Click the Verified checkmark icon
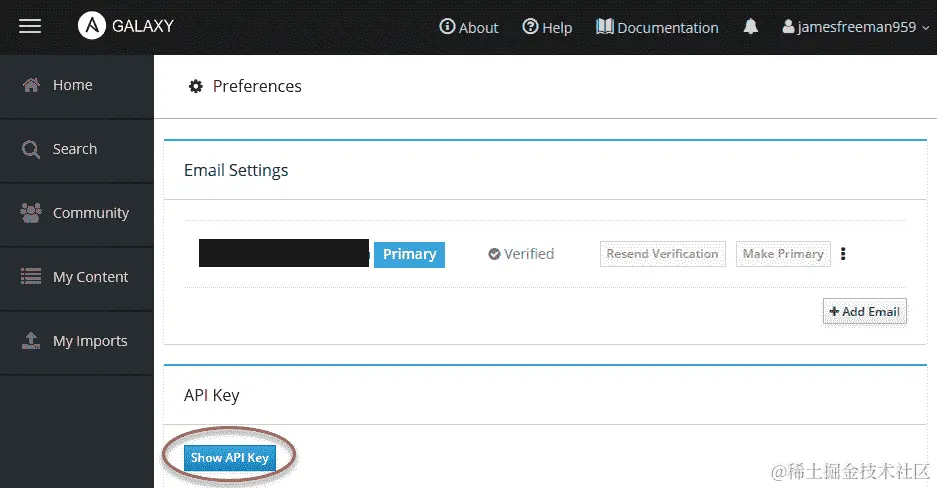Image resolution: width=937 pixels, height=488 pixels. pos(494,254)
